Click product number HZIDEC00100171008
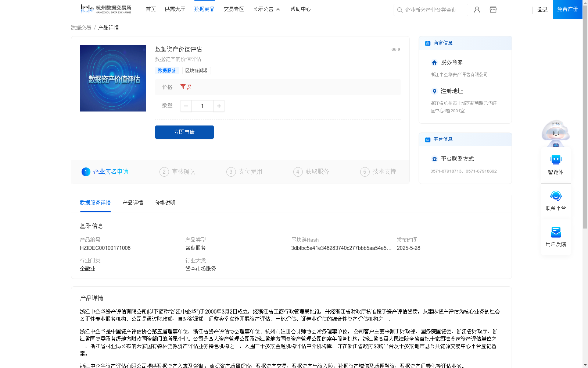The width and height of the screenshot is (588, 368). [105, 248]
